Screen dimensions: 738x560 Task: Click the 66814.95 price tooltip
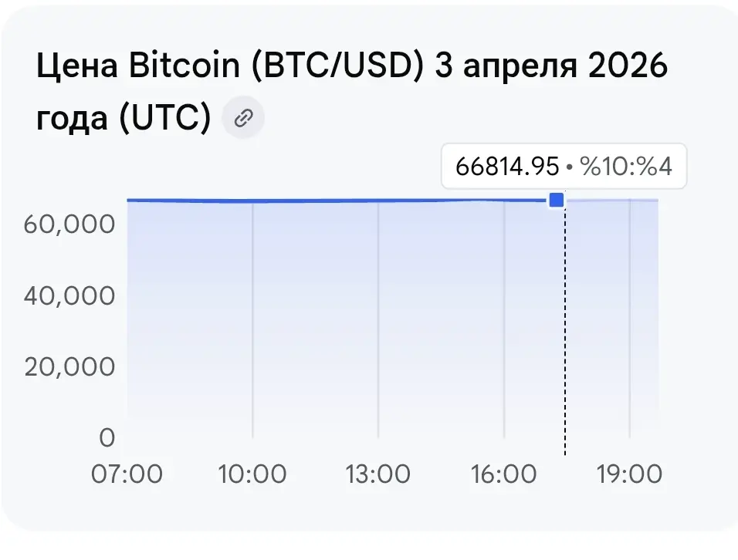pyautogui.click(x=564, y=166)
